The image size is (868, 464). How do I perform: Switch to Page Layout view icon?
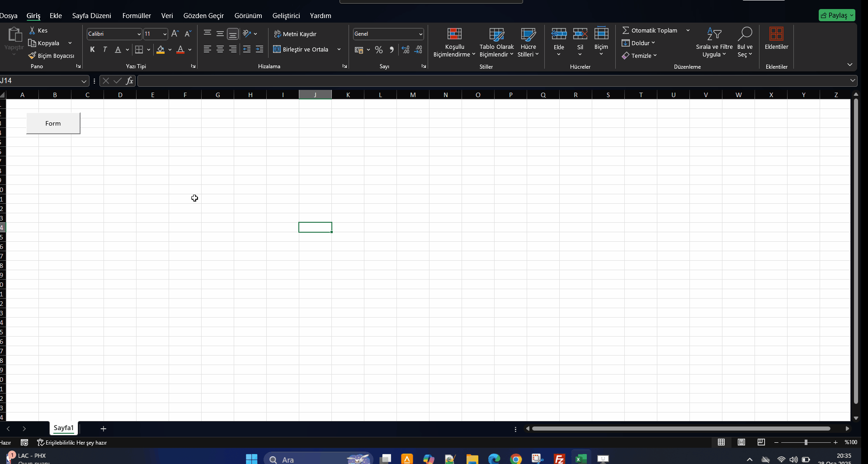tap(741, 442)
